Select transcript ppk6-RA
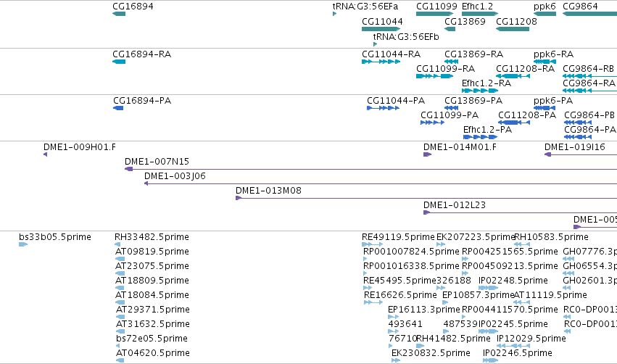Image resolution: width=617 pixels, height=364 pixels. coord(553,54)
